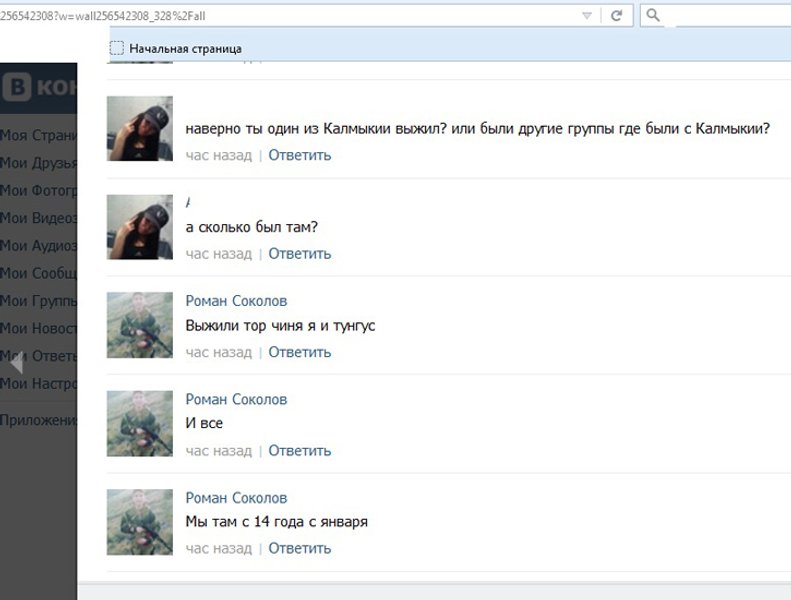Image resolution: width=791 pixels, height=600 pixels.
Task: Open author name Роман Соколов above "И все"
Action: tap(236, 399)
